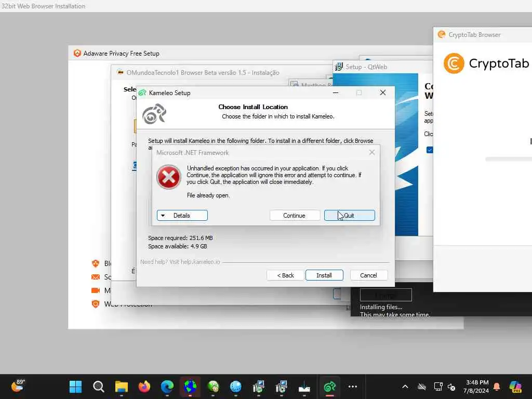Click the white download-tray installer taskbar icon
Viewport: 532px width, 399px height.
pos(304,387)
